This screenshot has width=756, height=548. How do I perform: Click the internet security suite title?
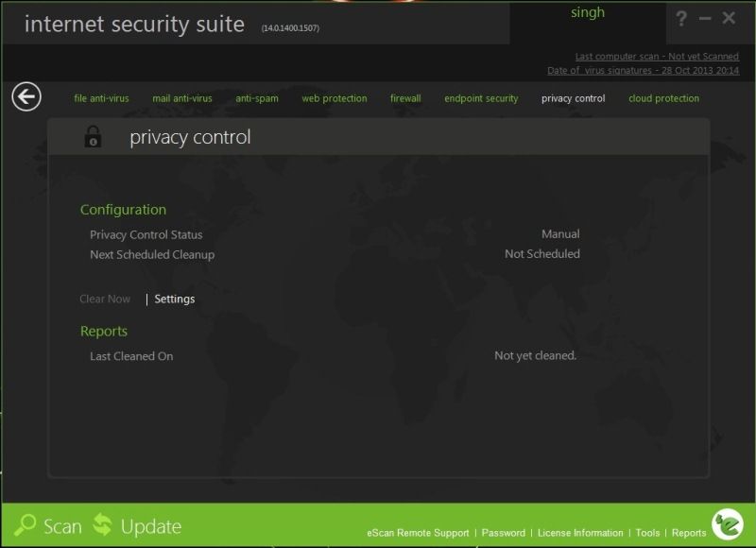click(x=134, y=25)
